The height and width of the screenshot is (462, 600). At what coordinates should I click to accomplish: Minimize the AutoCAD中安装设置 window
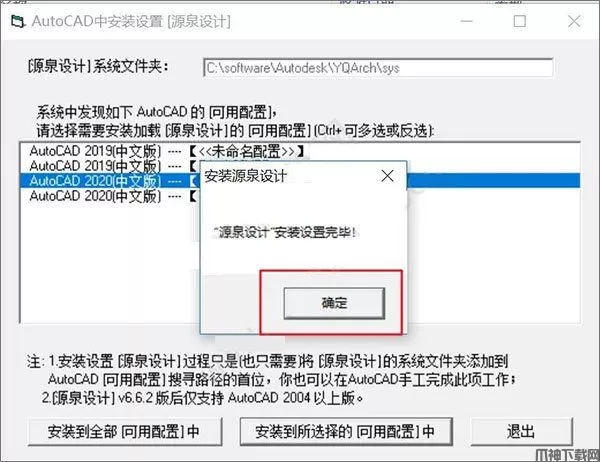tap(466, 21)
